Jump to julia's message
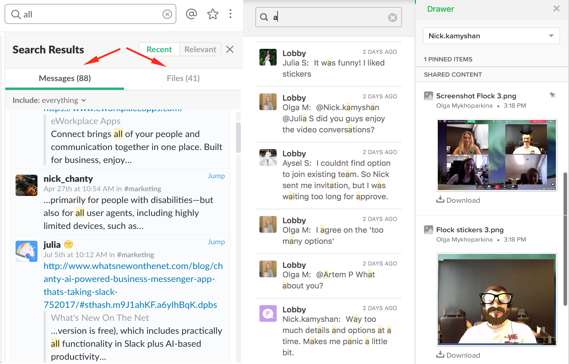 pos(216,242)
